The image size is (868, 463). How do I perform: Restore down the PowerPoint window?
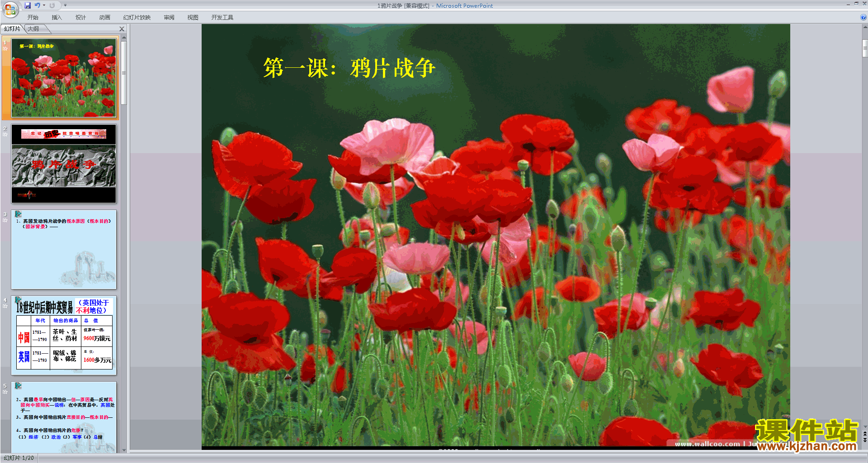point(856,4)
